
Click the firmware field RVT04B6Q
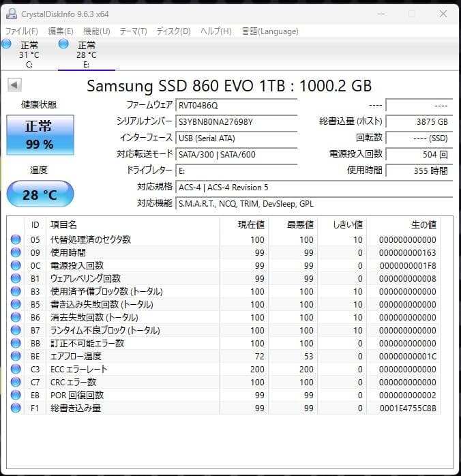pos(236,105)
